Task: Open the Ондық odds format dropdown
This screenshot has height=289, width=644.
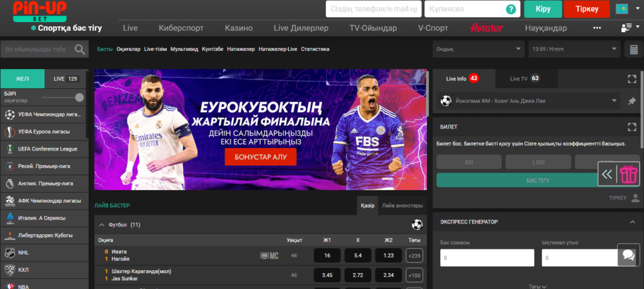Action: 479,49
